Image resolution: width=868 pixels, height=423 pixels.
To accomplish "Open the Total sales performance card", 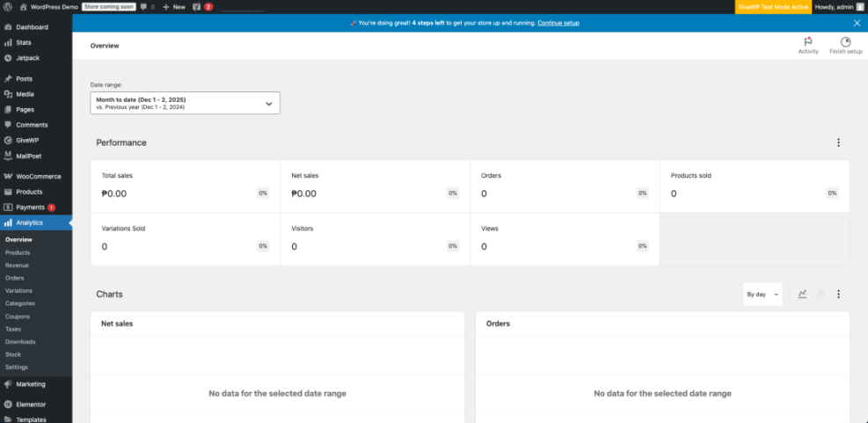I will [x=186, y=186].
